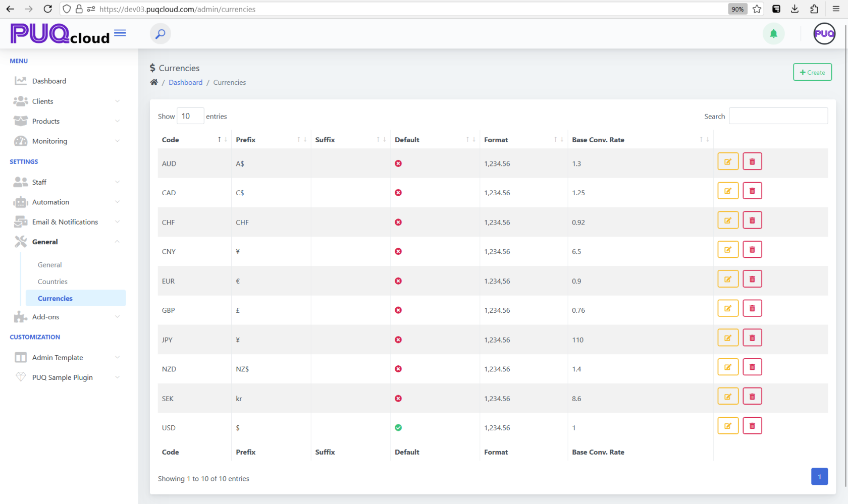Screen dimensions: 848x504
Task: Open browser downloads panel
Action: 795,9
